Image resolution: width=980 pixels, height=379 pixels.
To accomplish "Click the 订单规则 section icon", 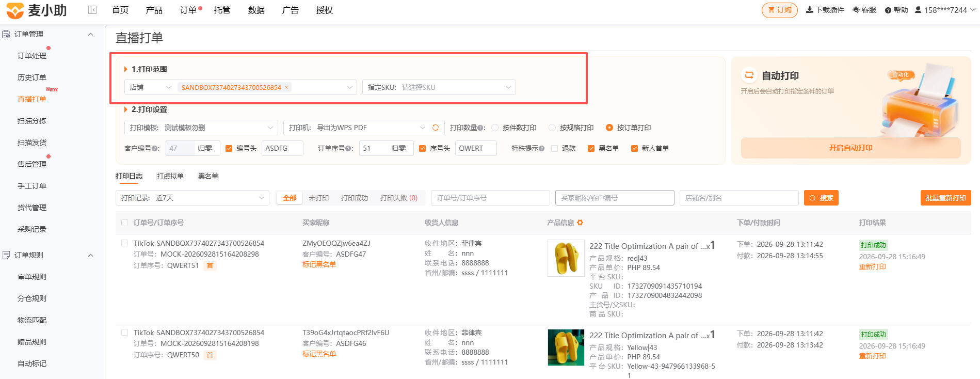I will tap(6, 255).
